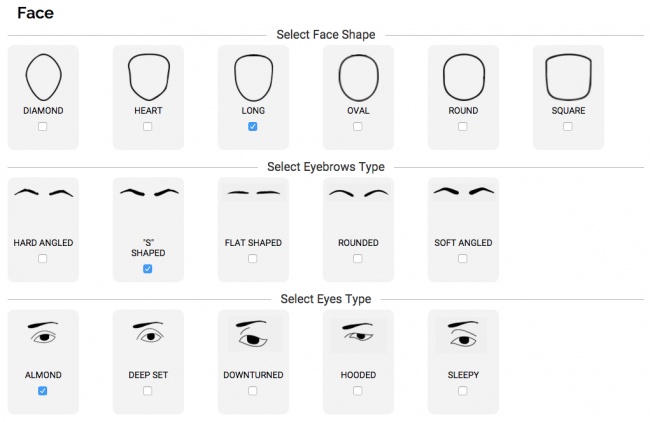Viewport: 650px width, 422px height.
Task: Disable the "S" Shaped eyebrows checkbox
Action: pos(147,269)
